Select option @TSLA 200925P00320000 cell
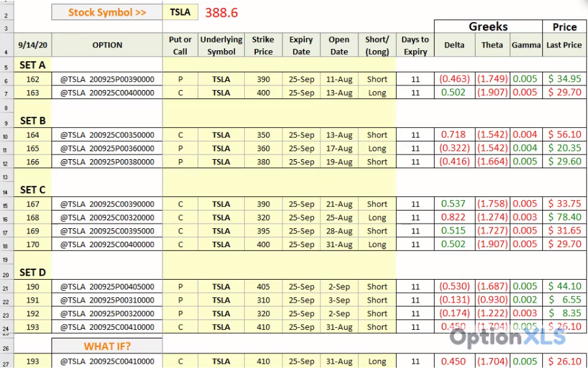The image size is (588, 371). point(107,314)
